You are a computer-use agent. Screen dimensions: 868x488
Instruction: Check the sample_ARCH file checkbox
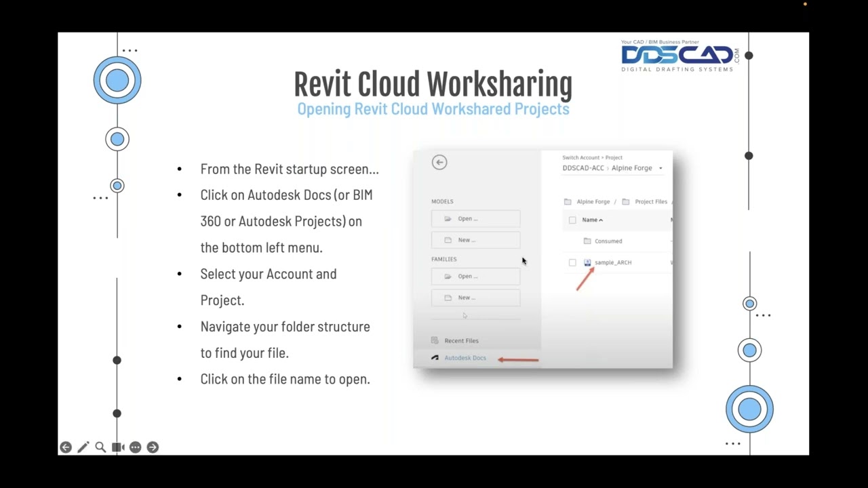coord(572,262)
